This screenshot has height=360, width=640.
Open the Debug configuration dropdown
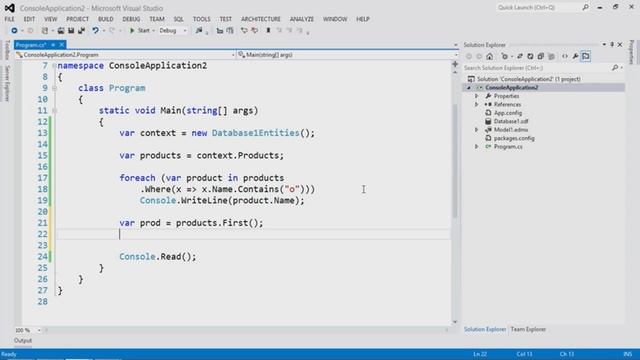173,31
